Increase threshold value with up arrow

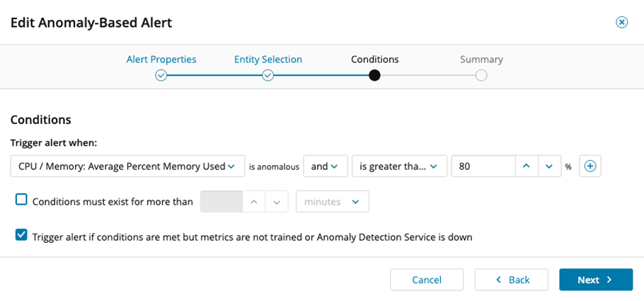(x=526, y=166)
